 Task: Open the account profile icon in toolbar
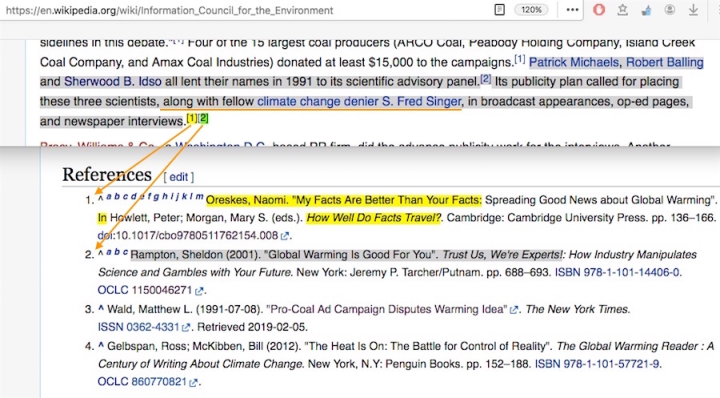click(x=669, y=10)
